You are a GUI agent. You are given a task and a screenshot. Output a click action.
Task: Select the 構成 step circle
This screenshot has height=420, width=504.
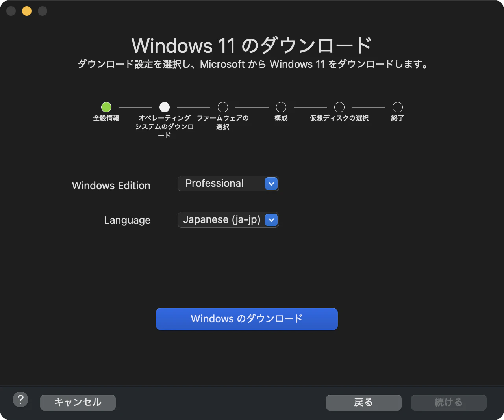point(281,107)
